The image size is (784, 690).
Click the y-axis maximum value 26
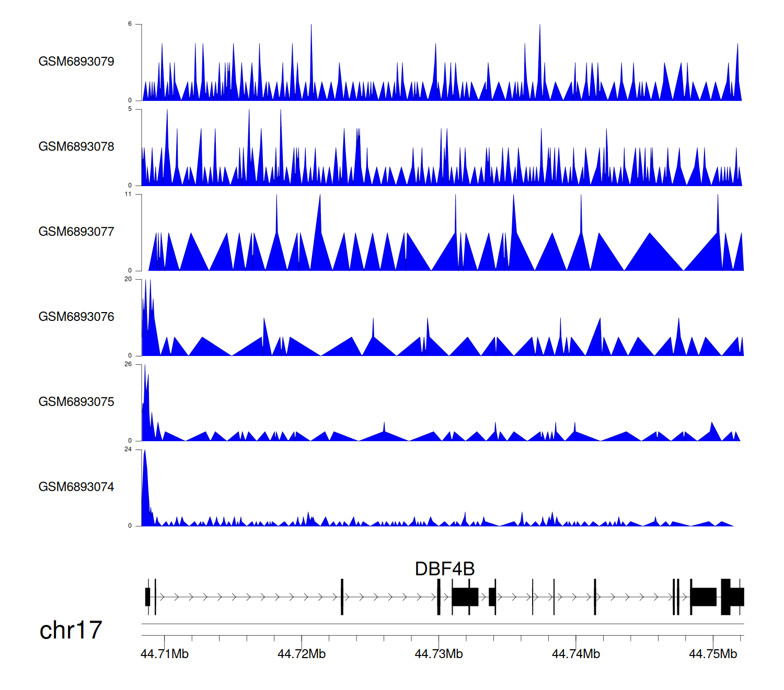[x=128, y=364]
